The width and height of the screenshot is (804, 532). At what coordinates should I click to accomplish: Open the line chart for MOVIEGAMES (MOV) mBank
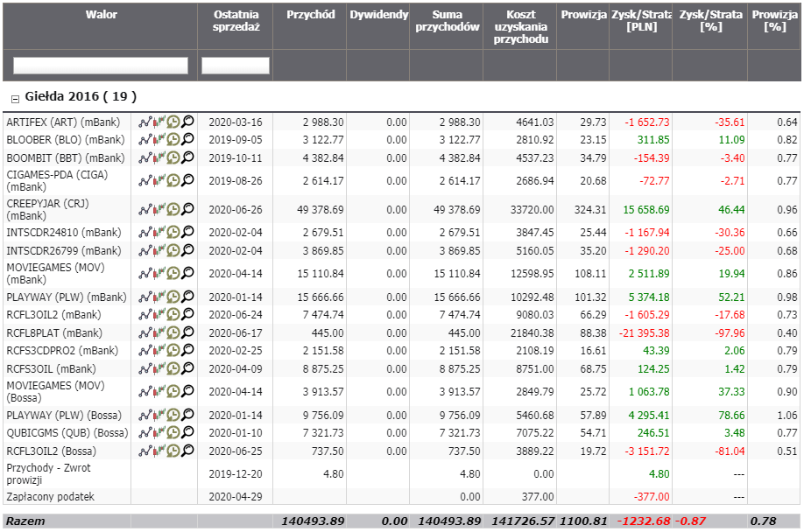pyautogui.click(x=145, y=273)
